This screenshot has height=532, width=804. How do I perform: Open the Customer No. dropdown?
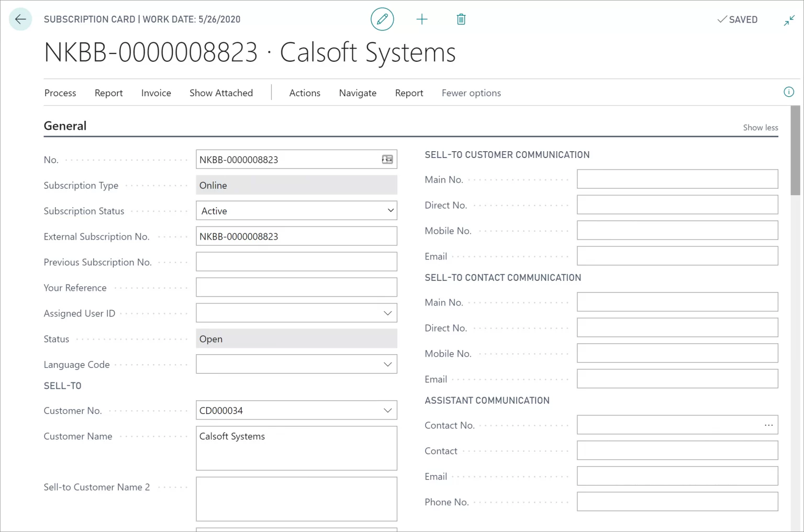point(387,410)
